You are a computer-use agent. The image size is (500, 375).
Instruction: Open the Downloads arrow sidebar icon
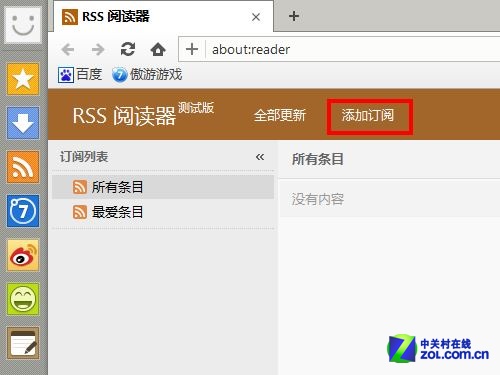(23, 123)
